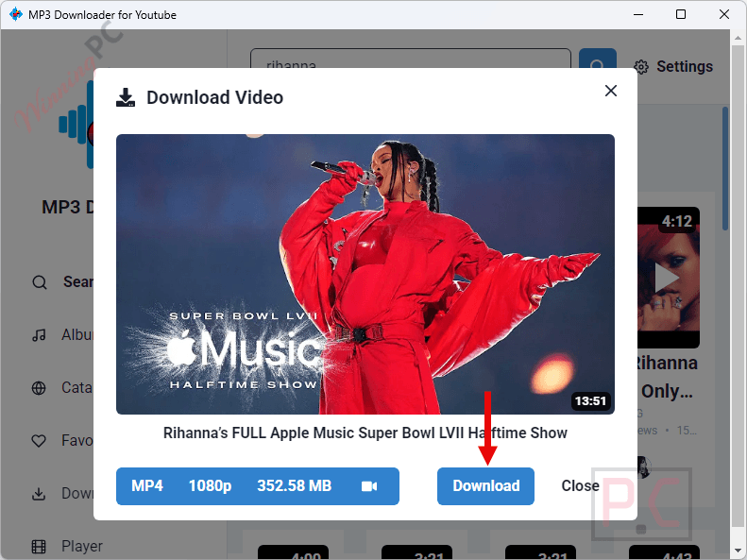This screenshot has width=747, height=560.
Task: Click the Rihanna's FULL Apple Music video title
Action: (x=365, y=433)
